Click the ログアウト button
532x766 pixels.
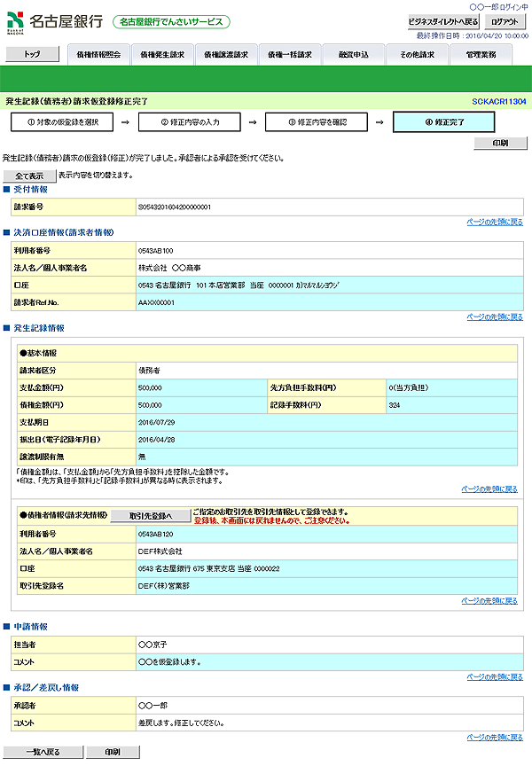(505, 22)
